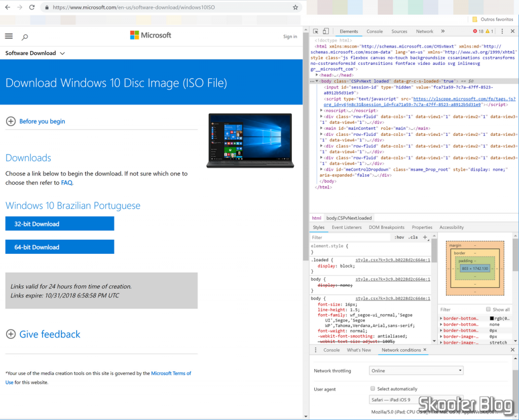Select the inspect element picker icon

coord(316,31)
